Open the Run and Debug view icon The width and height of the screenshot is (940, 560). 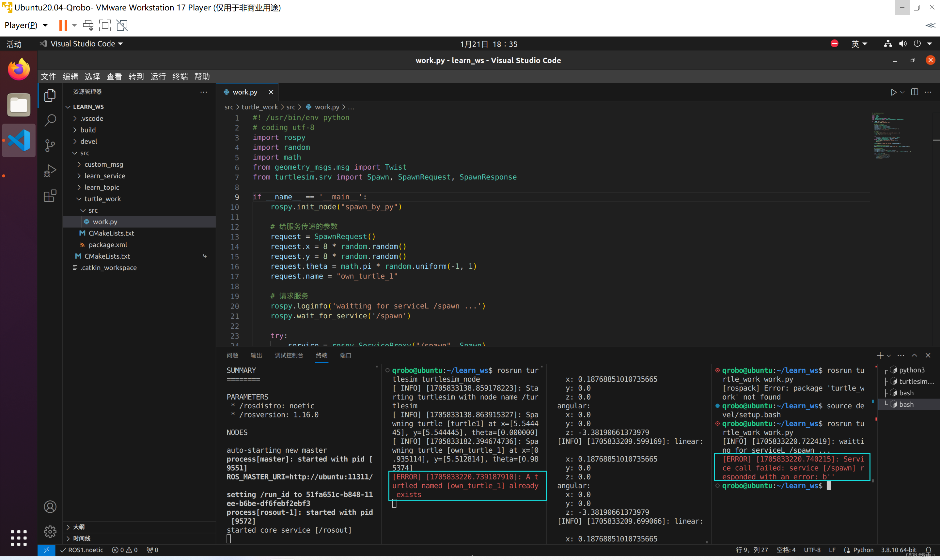point(50,171)
